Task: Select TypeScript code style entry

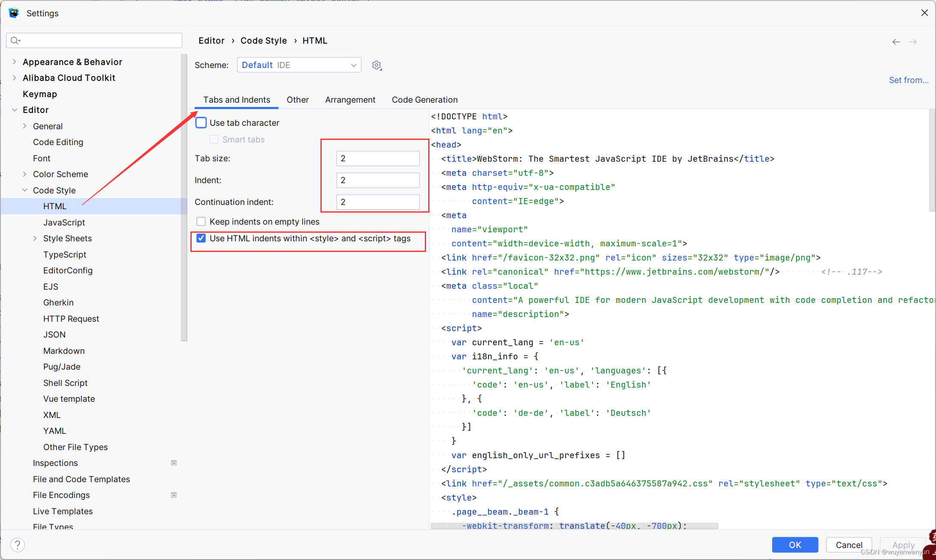Action: 65,255
